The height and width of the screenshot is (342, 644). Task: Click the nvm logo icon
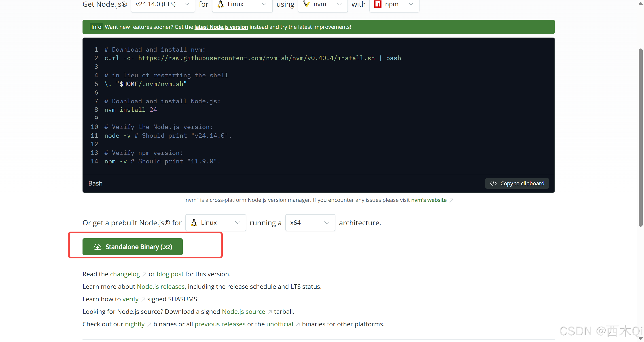click(x=307, y=4)
